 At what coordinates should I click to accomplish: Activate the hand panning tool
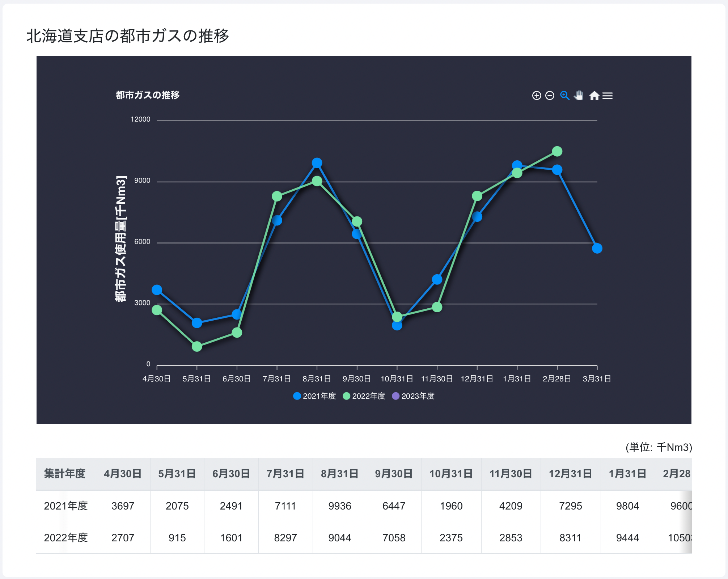579,96
